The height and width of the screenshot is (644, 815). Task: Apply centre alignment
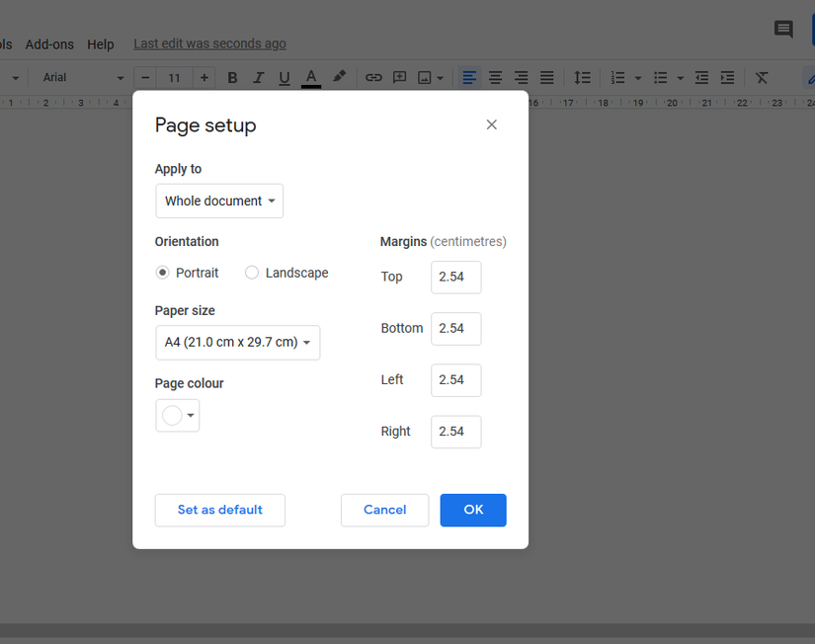click(x=495, y=77)
